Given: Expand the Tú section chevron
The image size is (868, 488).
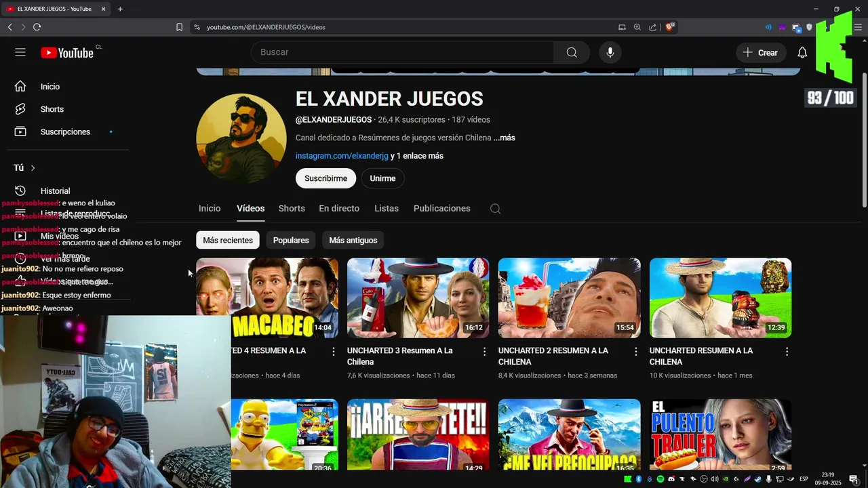Looking at the screenshot, I should click(x=33, y=167).
